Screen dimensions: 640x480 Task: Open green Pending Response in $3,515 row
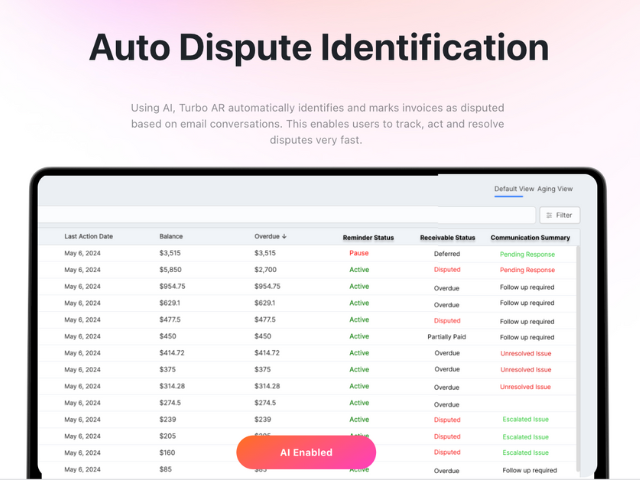527,254
